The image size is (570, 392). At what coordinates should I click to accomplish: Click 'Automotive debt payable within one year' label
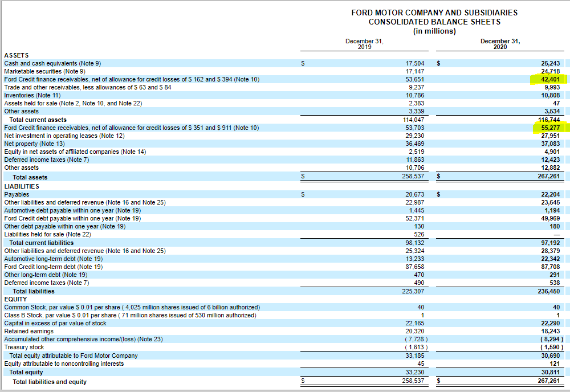click(72, 210)
